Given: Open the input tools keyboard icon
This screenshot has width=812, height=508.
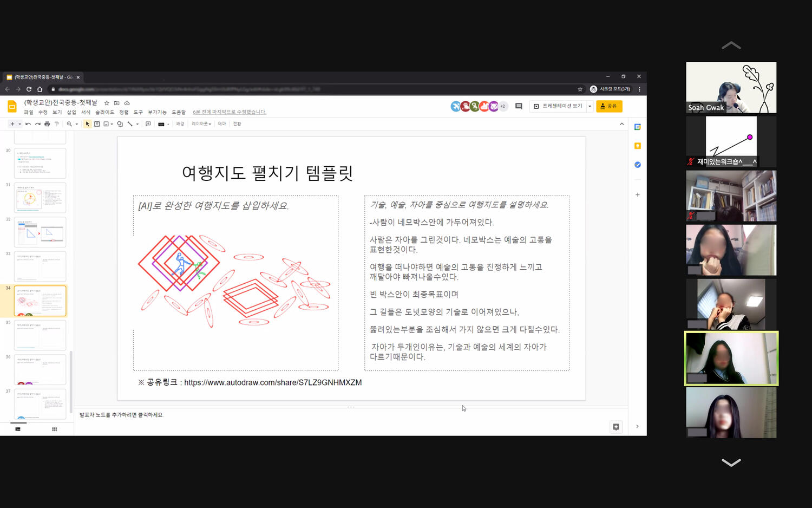Looking at the screenshot, I should [161, 124].
